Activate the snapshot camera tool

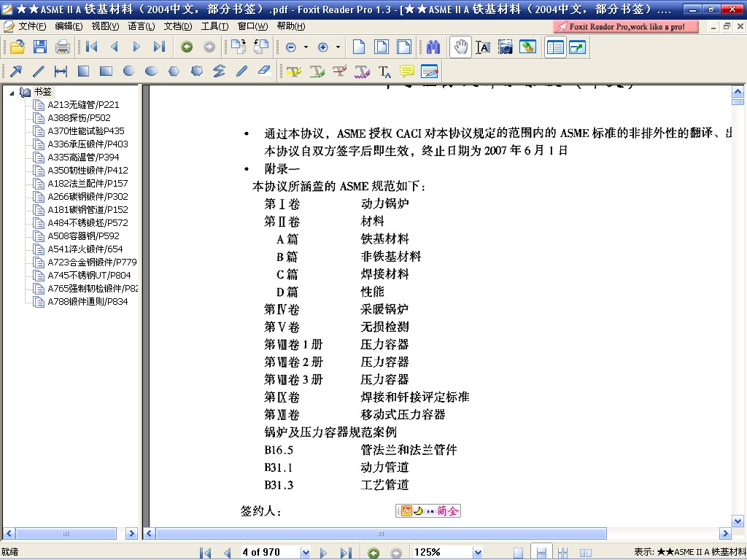[506, 47]
